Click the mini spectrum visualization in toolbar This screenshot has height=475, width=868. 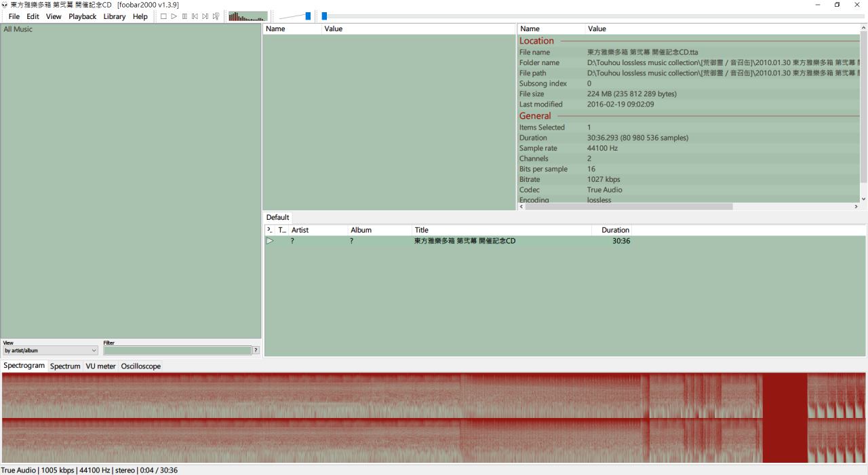248,16
